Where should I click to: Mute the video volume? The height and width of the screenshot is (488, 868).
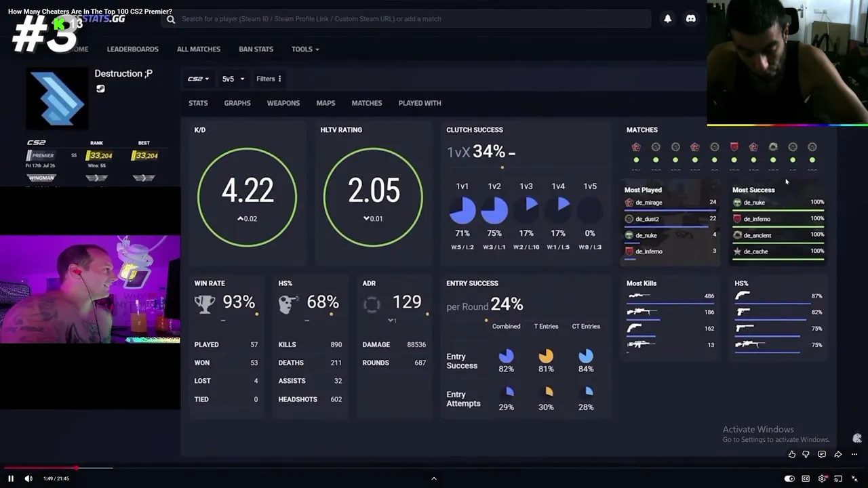click(x=28, y=479)
